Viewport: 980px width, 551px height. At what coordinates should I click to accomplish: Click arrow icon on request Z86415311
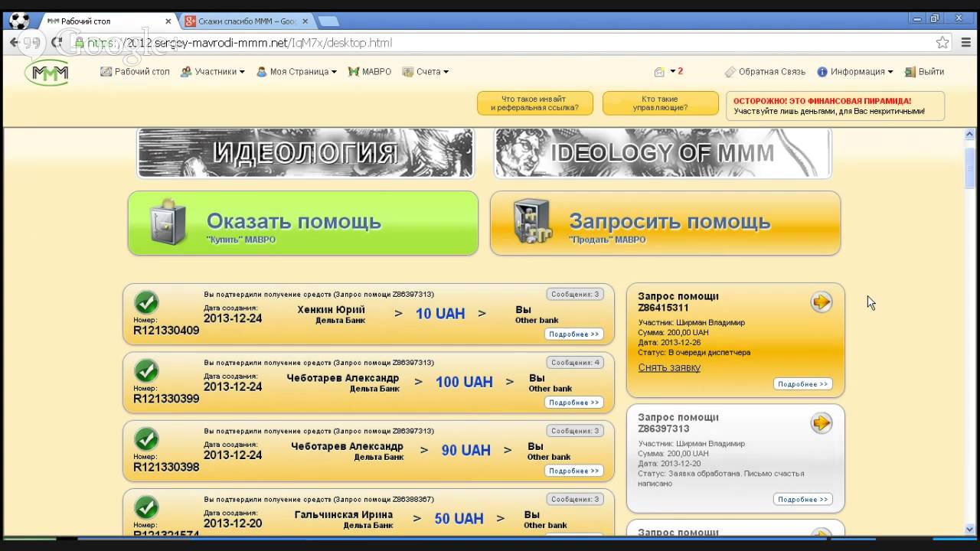coord(822,302)
